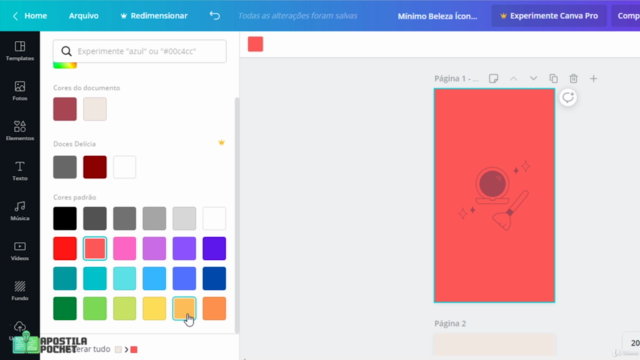Select the pink default color
The height and width of the screenshot is (360, 640).
pos(124,248)
